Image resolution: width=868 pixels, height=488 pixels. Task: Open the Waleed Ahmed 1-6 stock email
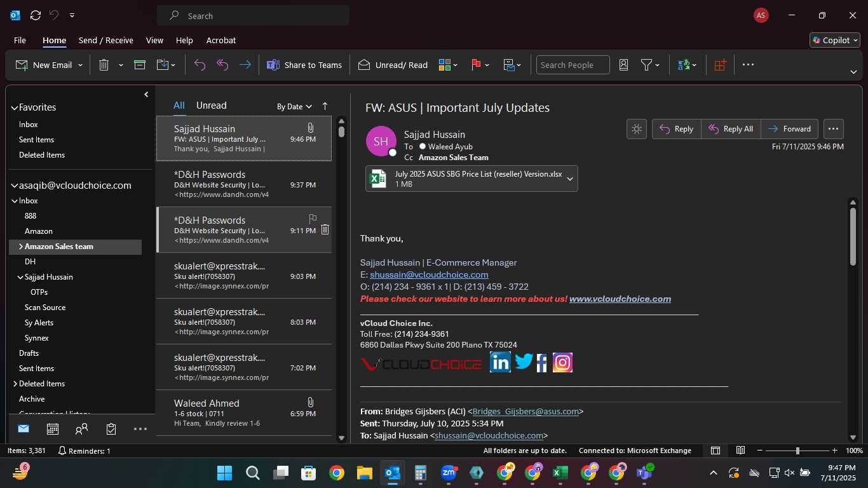click(244, 412)
